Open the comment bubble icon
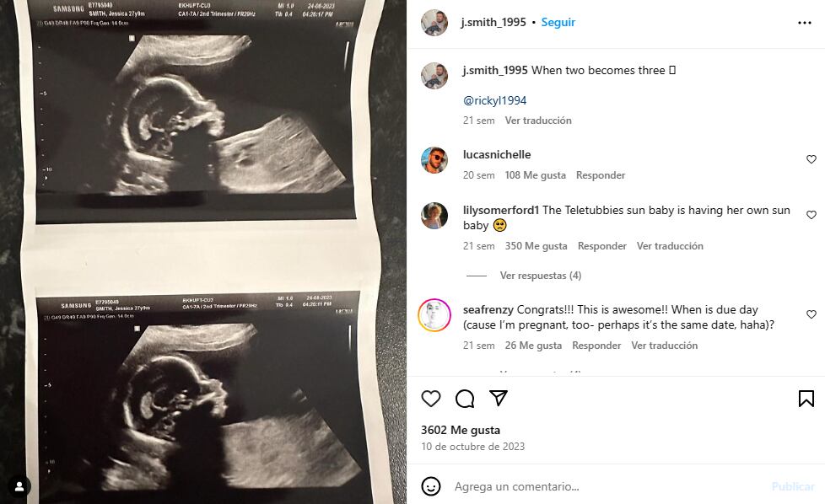 point(465,399)
